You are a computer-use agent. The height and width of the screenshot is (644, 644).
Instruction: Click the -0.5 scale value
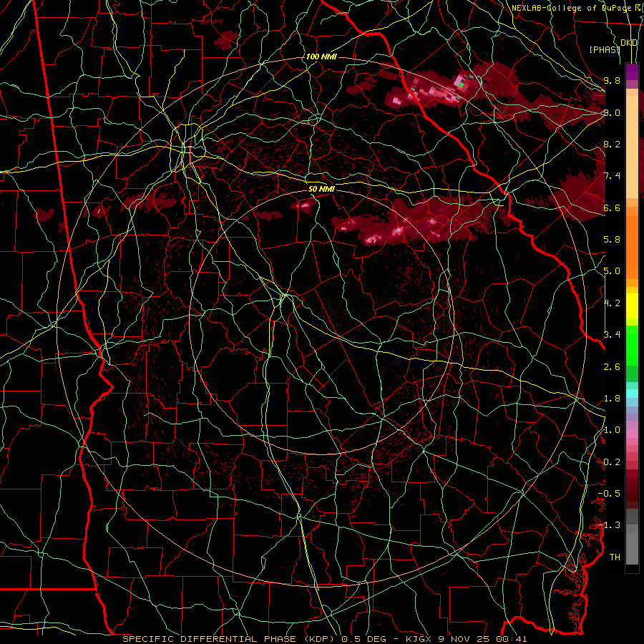609,493
